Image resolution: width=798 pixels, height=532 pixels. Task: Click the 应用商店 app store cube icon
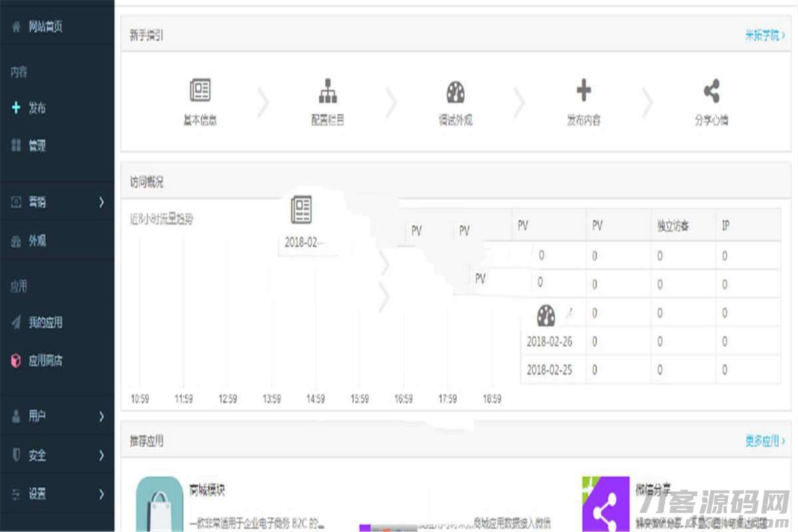[15, 360]
